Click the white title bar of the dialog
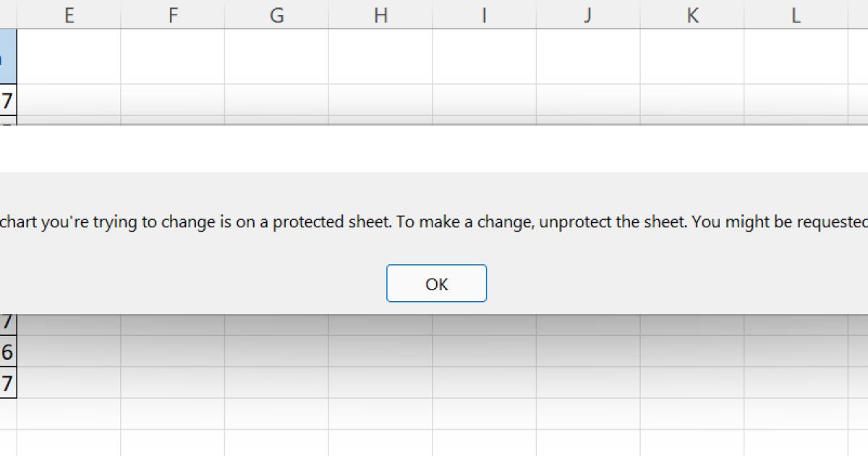This screenshot has height=456, width=868. tap(434, 149)
